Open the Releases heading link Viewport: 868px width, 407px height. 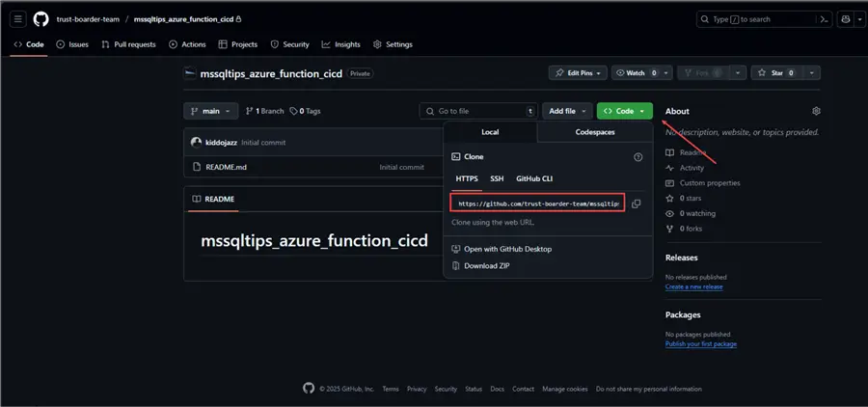(682, 258)
